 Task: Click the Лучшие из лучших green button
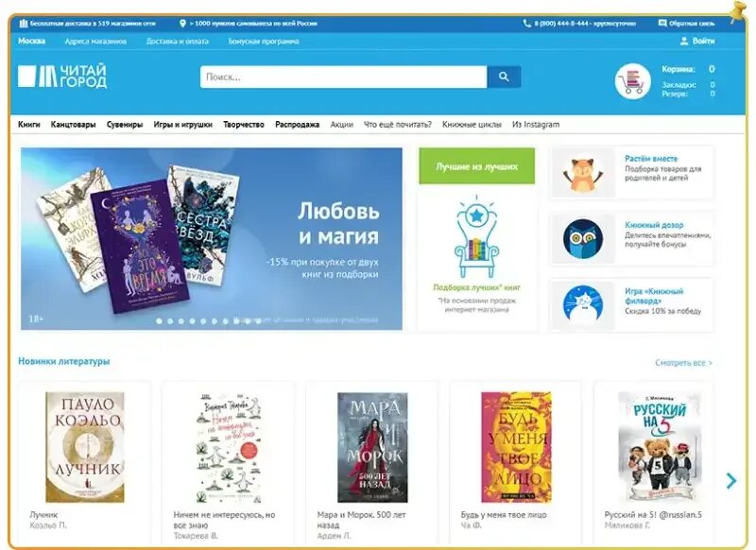point(476,166)
